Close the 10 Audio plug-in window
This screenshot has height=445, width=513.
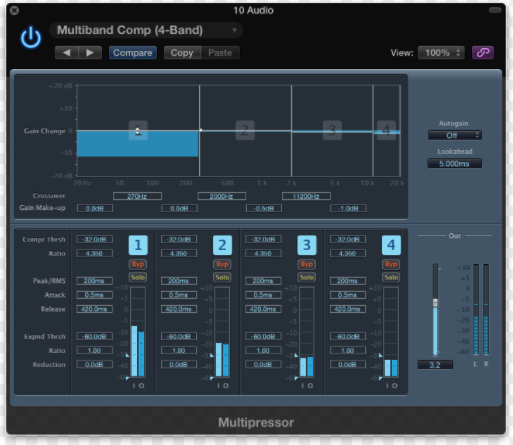pyautogui.click(x=14, y=11)
